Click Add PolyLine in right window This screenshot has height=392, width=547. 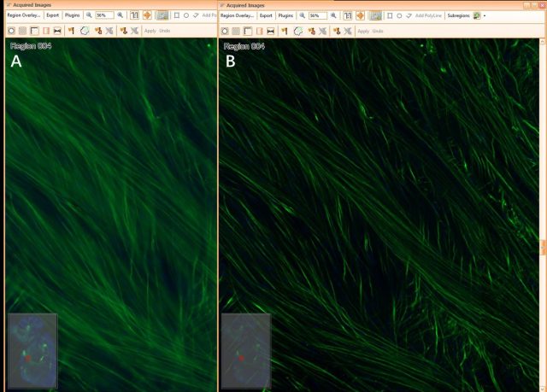pos(428,15)
